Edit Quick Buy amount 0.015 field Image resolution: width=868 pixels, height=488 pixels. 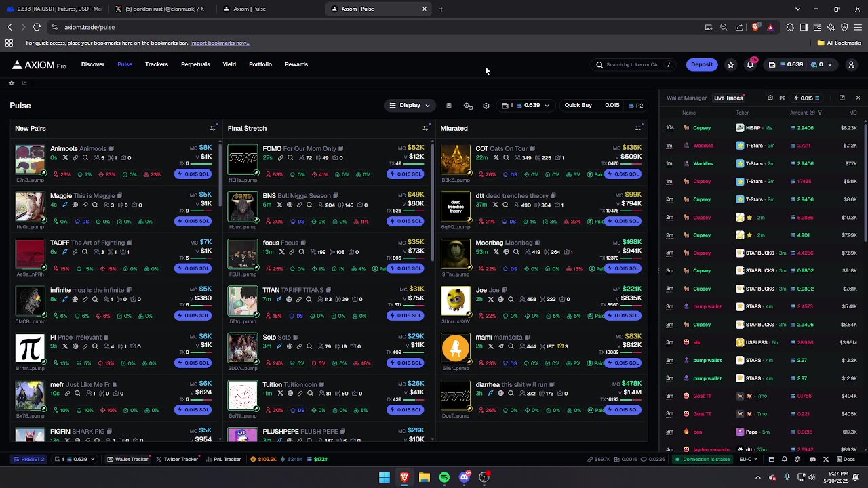612,106
